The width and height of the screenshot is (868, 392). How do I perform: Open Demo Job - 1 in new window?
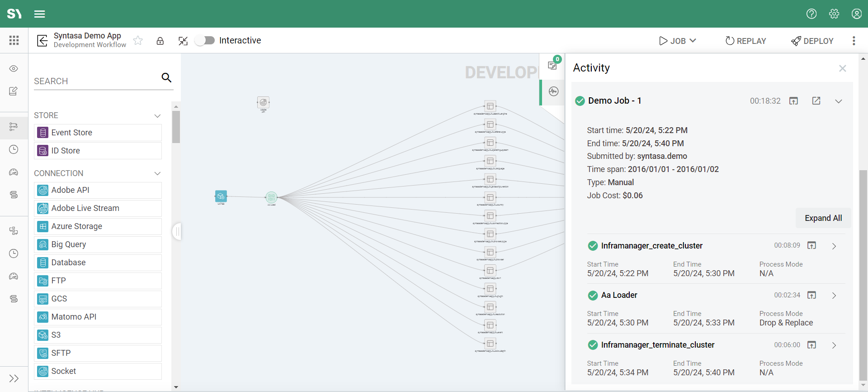pos(816,101)
